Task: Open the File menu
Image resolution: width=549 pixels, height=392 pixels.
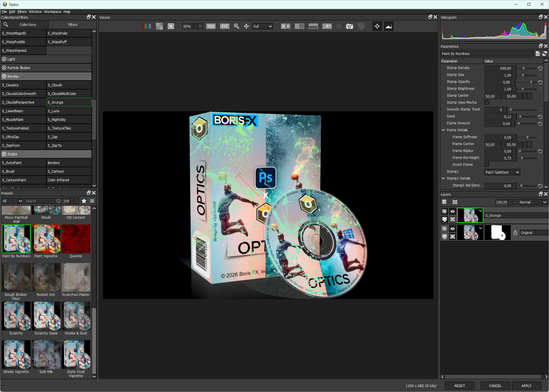Action: point(4,12)
